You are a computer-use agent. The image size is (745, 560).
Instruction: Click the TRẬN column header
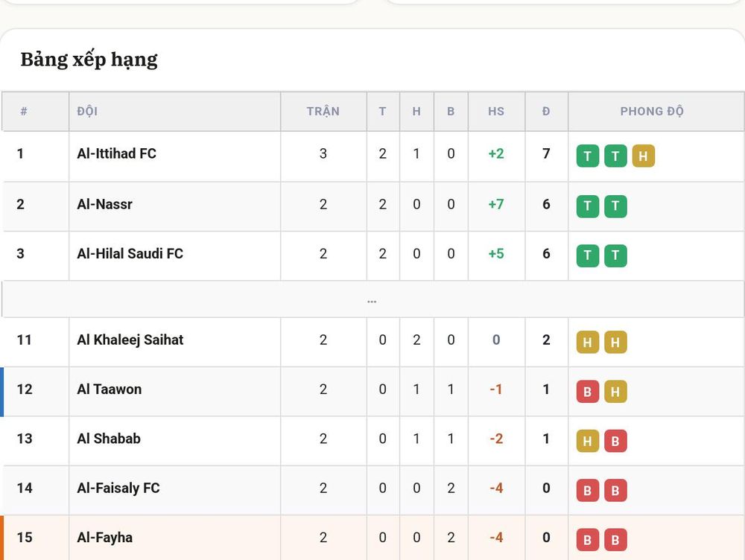[323, 111]
